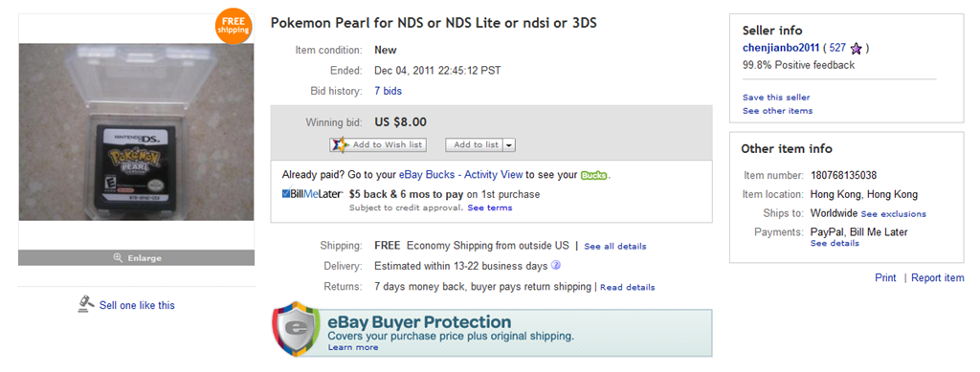980x372 pixels.
Task: Open See all details shipping link
Action: point(615,247)
